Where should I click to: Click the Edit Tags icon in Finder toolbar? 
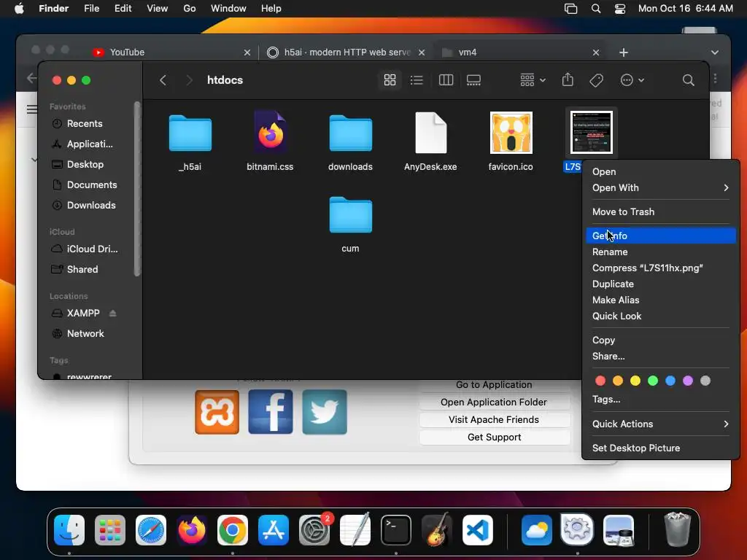point(597,80)
